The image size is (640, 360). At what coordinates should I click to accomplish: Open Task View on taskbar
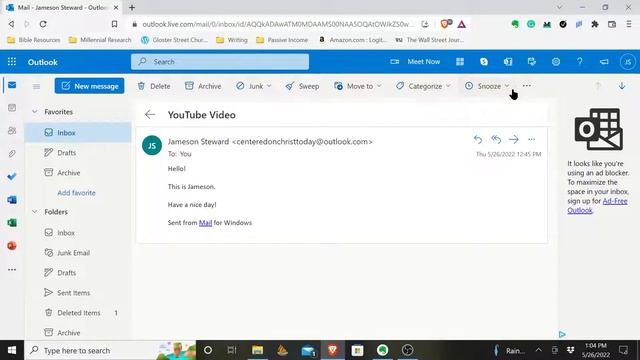point(232,350)
